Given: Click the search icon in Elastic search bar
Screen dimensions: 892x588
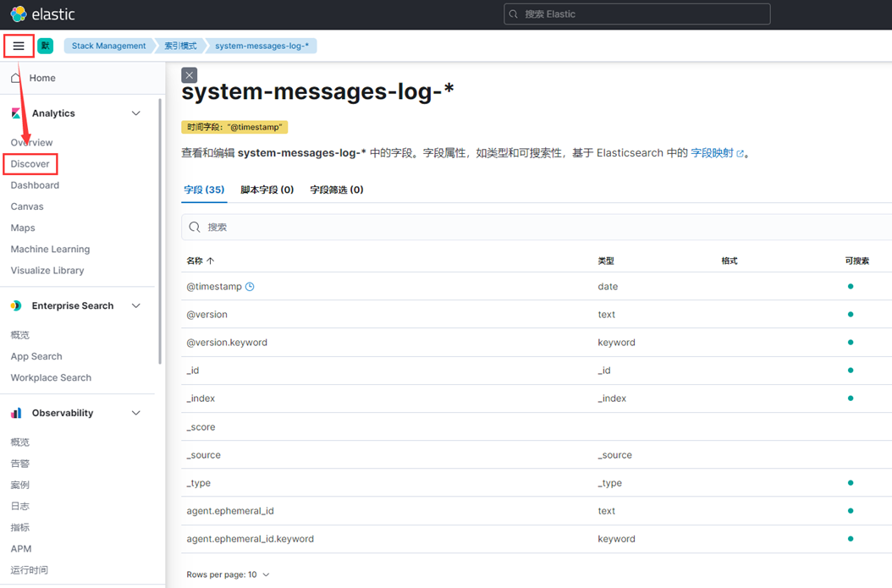Looking at the screenshot, I should pos(513,14).
